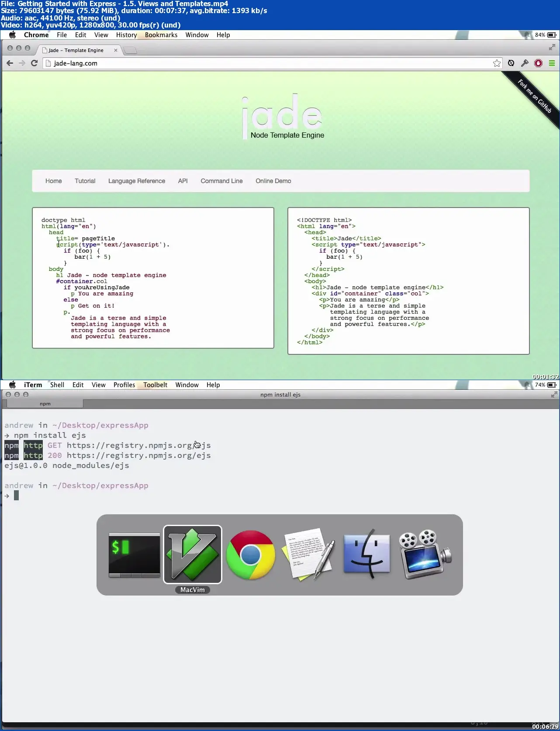
Task: Click '<!DOCTYPE html>' in HTML output sample
Action: 324,220
